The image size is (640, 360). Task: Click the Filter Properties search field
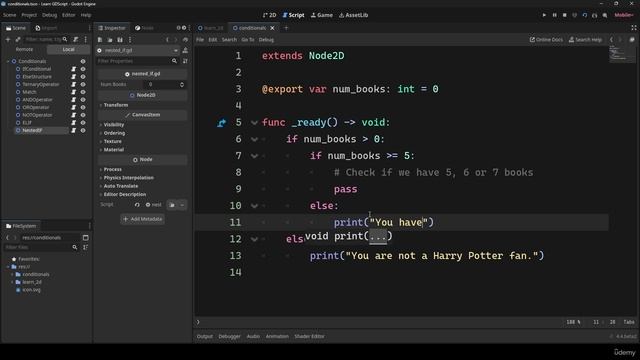click(x=138, y=61)
